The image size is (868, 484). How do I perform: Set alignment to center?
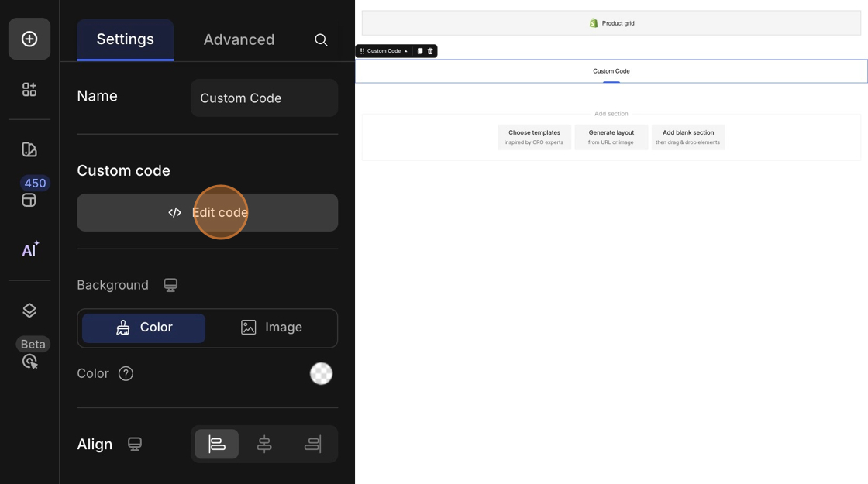coord(264,444)
